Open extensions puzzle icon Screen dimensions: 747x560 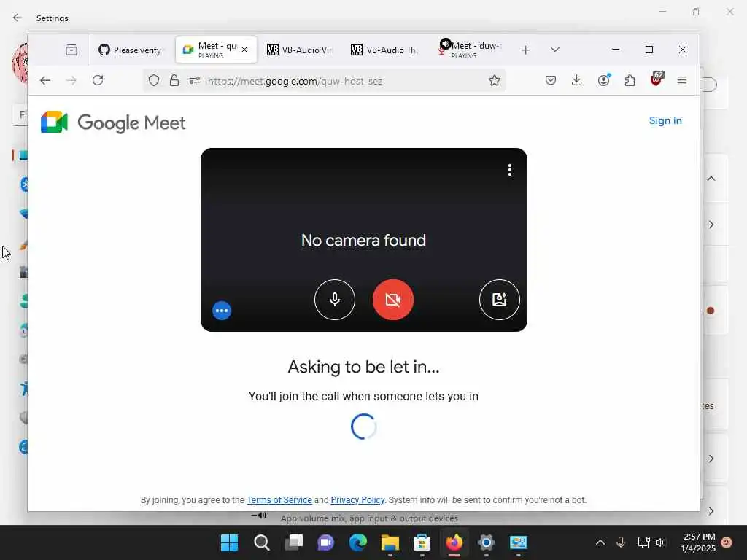[x=630, y=80]
